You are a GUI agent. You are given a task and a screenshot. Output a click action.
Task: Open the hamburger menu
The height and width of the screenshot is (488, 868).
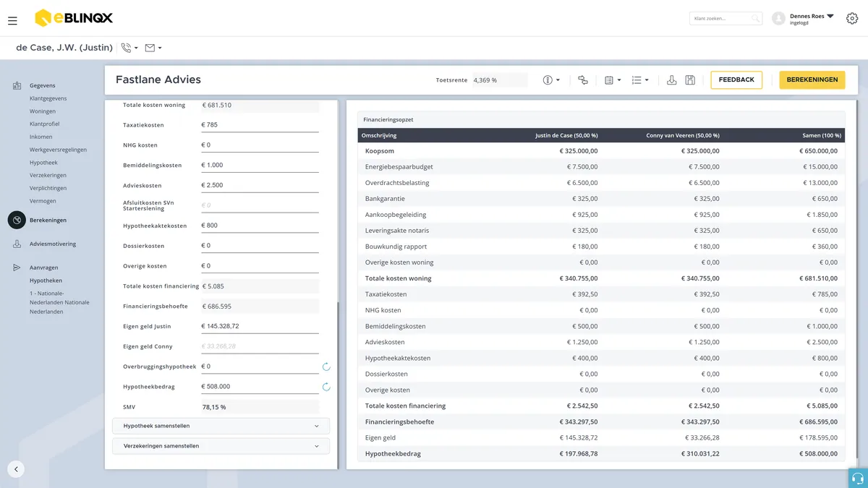click(12, 21)
